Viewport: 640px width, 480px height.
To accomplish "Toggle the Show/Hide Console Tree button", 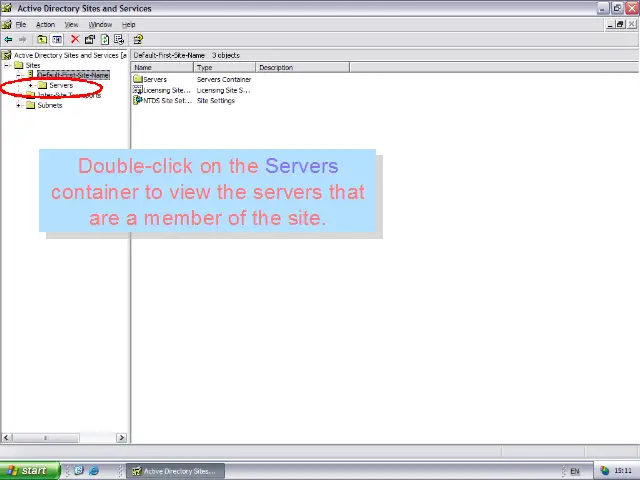I will [x=57, y=40].
